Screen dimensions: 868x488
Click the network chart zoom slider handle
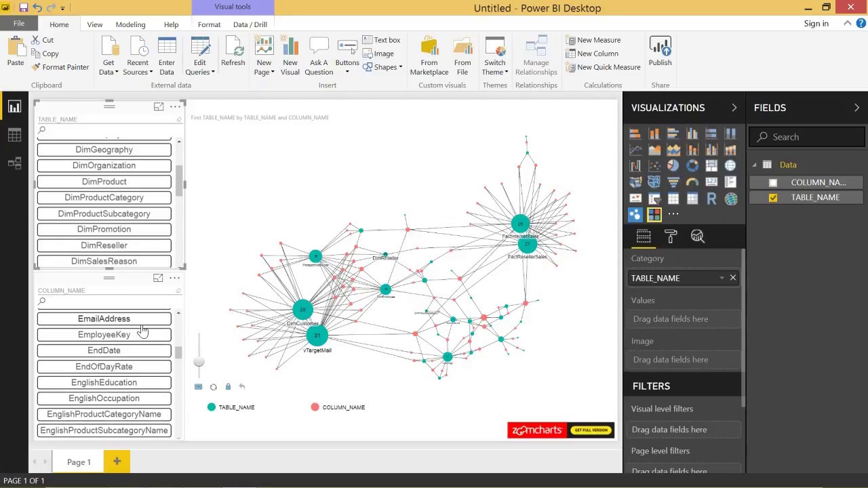[x=199, y=362]
